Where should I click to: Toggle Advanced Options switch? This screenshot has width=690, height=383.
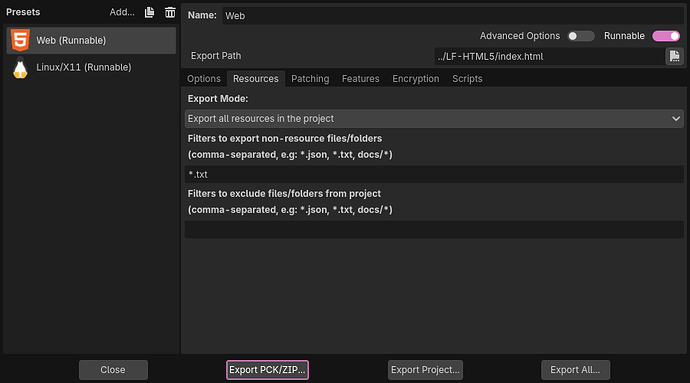(581, 36)
